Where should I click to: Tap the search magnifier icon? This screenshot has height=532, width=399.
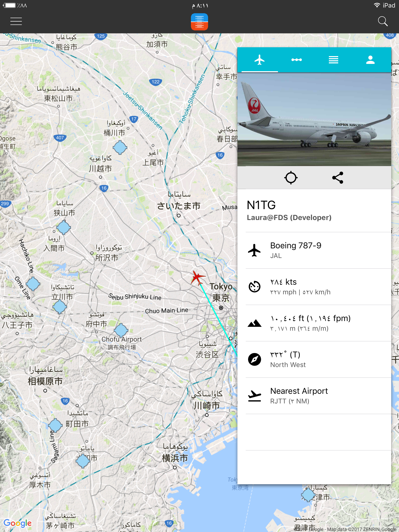click(383, 21)
